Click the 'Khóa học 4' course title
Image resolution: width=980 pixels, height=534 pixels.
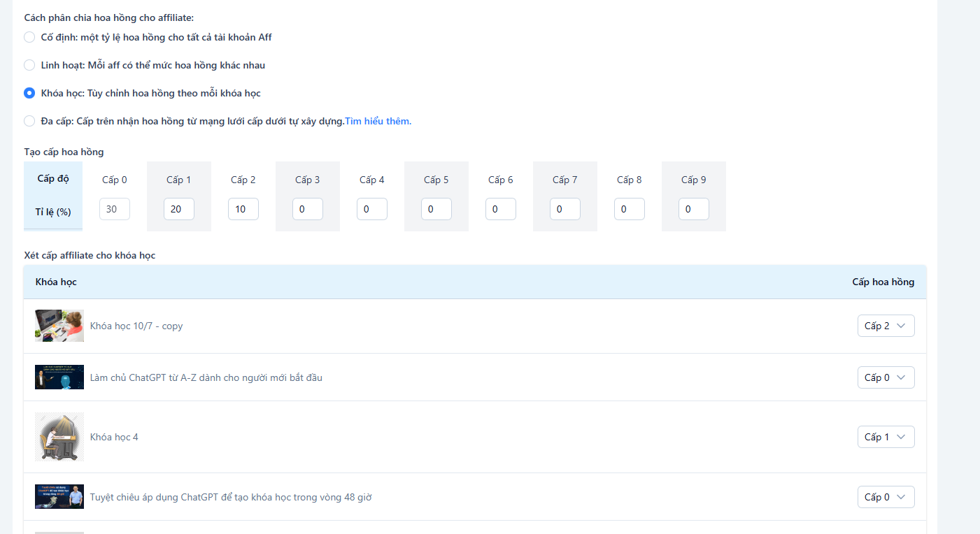point(114,437)
